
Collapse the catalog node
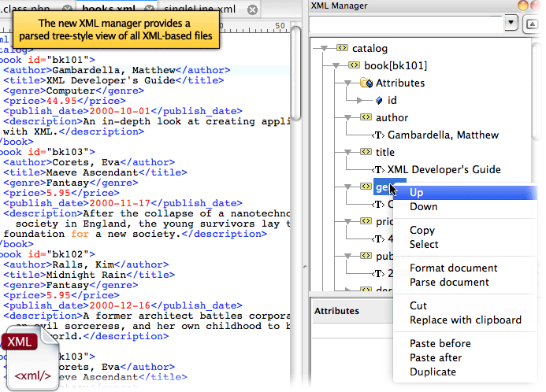(x=325, y=48)
